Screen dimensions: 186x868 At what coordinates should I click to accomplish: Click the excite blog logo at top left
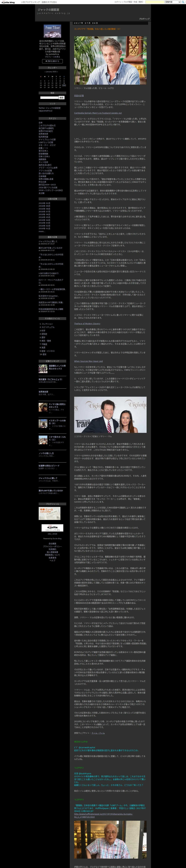[x=8, y=2]
